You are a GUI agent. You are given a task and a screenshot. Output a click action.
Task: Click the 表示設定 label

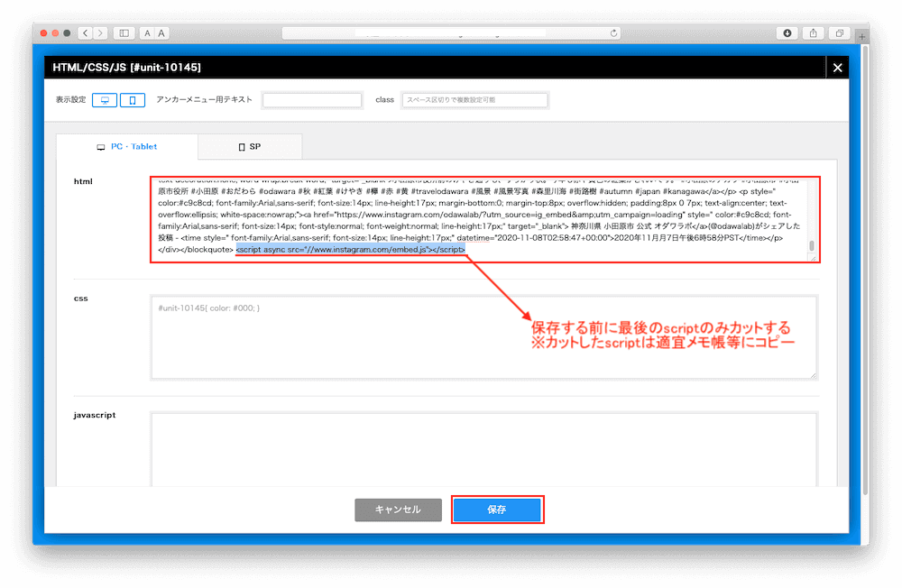pyautogui.click(x=70, y=99)
